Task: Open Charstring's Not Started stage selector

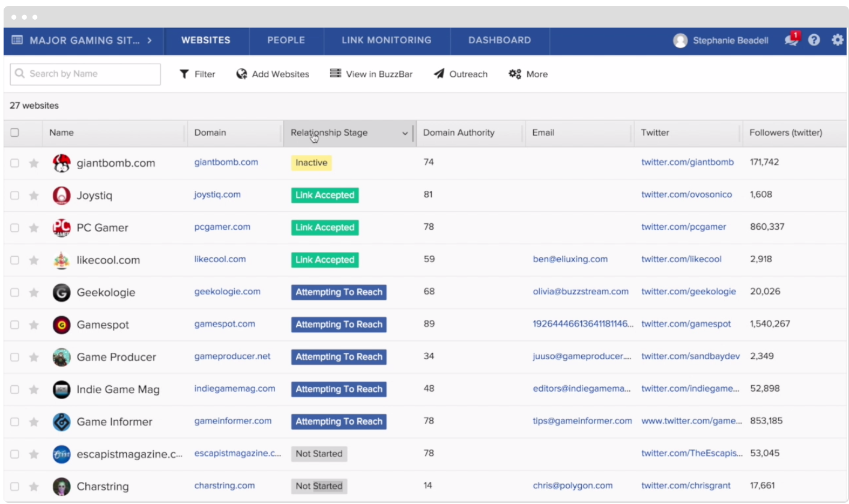Action: [319, 487]
